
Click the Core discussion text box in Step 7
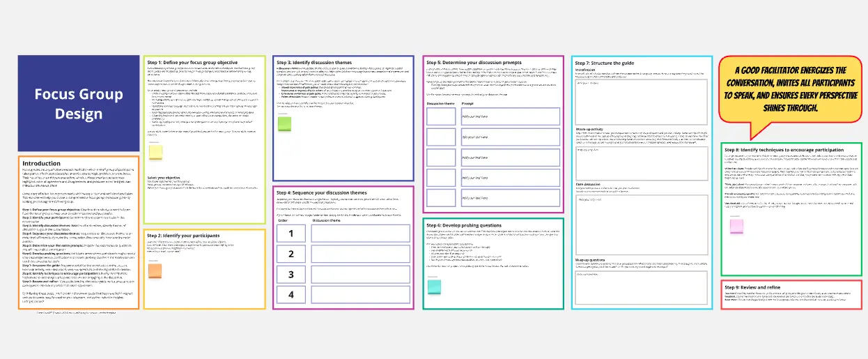(x=640, y=216)
